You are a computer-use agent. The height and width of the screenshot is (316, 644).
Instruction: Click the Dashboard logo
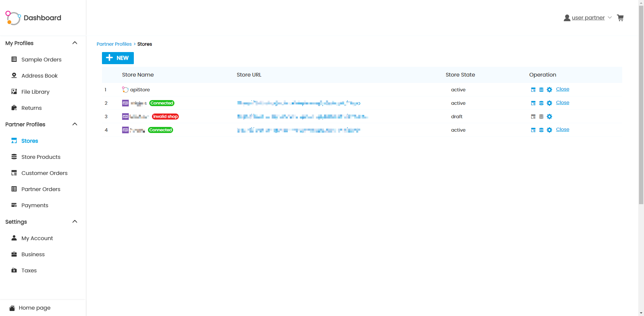33,18
